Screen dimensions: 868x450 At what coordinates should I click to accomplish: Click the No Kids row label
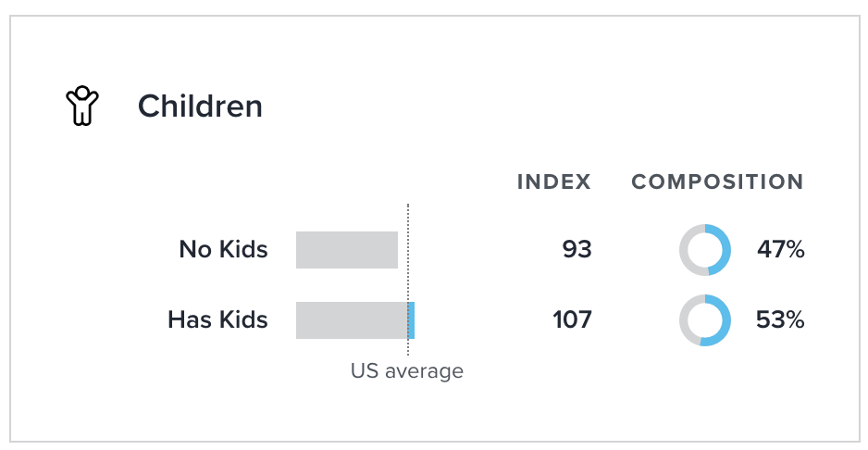tap(223, 250)
